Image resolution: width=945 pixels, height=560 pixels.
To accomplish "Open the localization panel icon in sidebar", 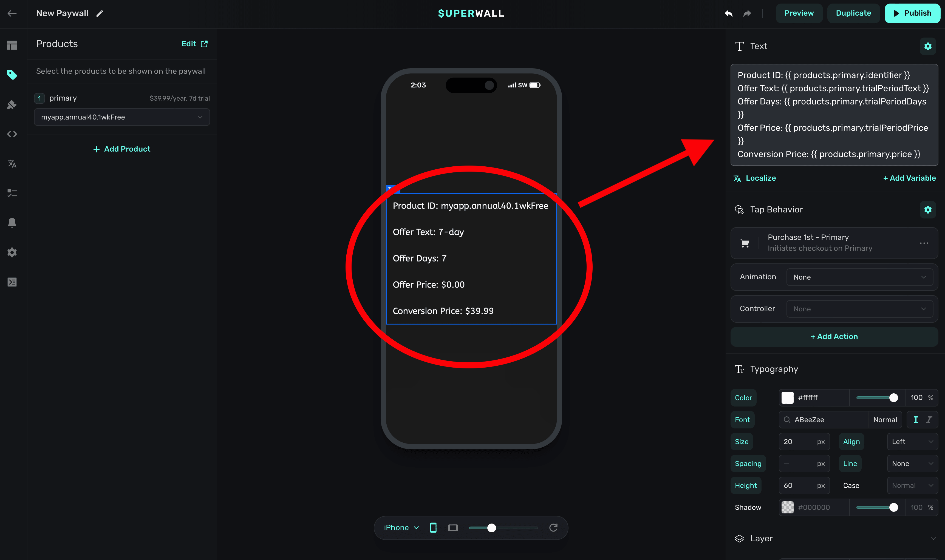I will [12, 163].
